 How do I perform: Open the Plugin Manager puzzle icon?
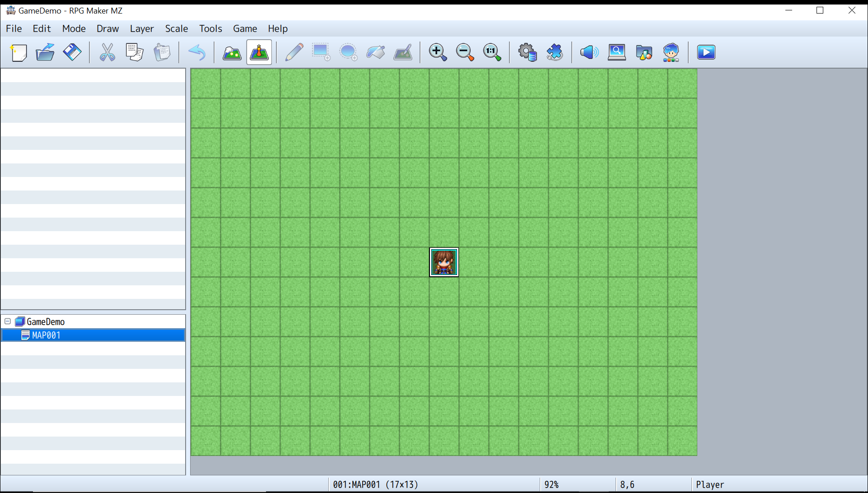pos(555,52)
